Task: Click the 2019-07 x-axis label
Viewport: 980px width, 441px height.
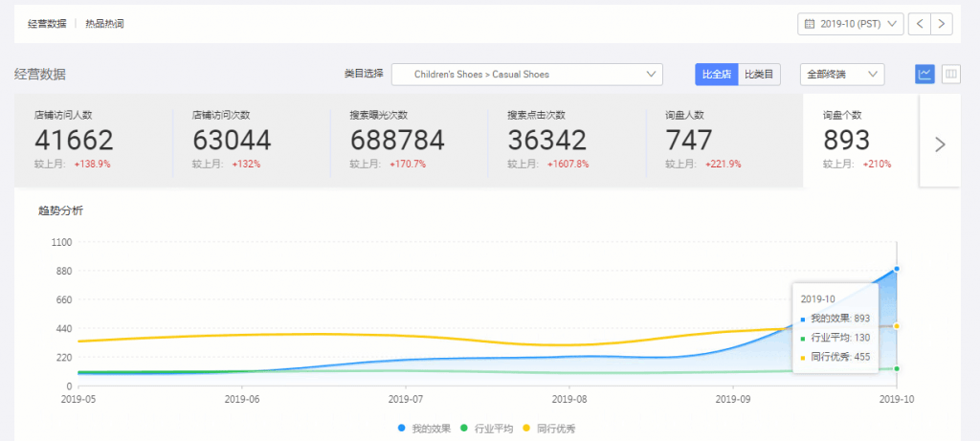Action: point(406,398)
